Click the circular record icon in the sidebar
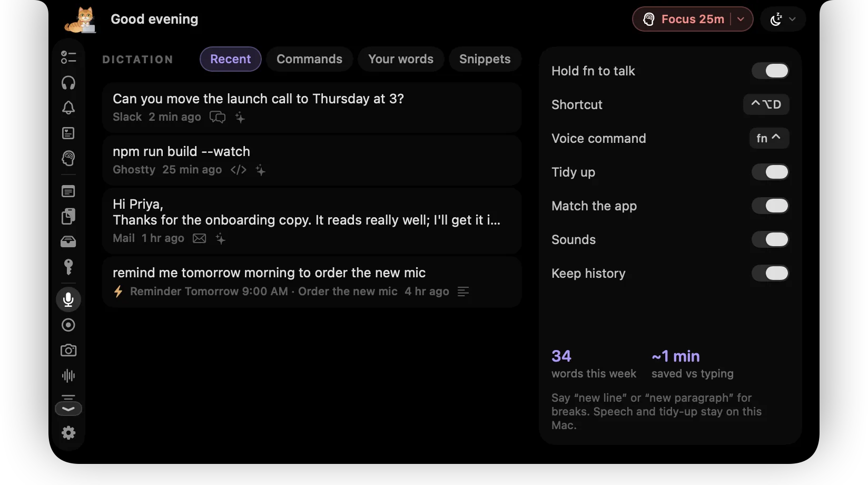868x485 pixels. (68, 325)
